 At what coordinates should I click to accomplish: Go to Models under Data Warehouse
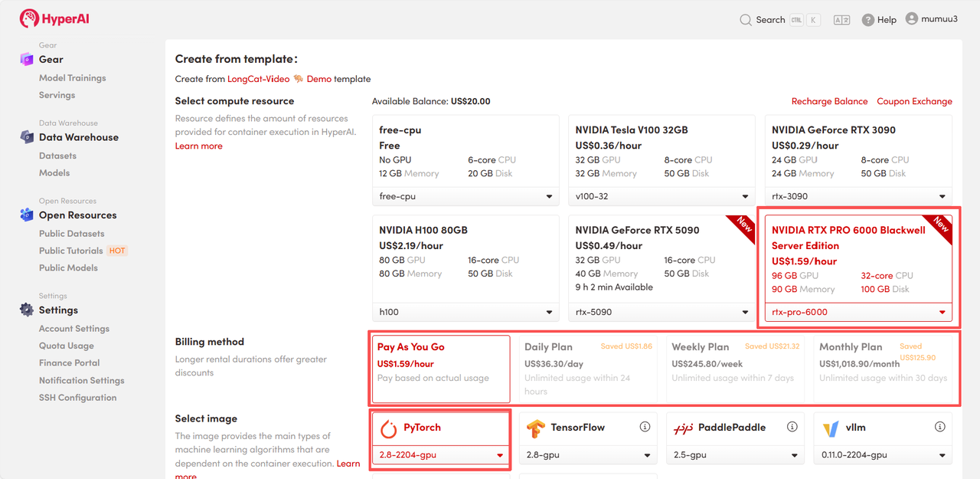[54, 172]
